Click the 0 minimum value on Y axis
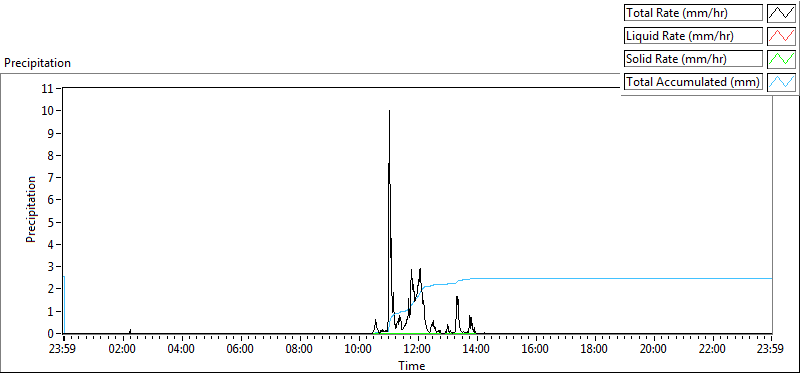Image resolution: width=800 pixels, height=373 pixels. tap(51, 334)
